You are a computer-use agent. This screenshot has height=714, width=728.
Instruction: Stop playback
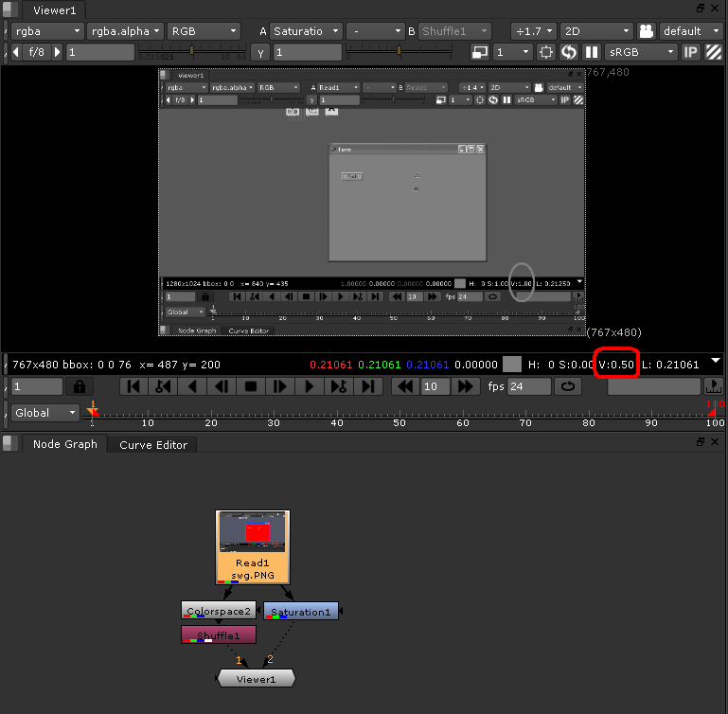(x=251, y=386)
